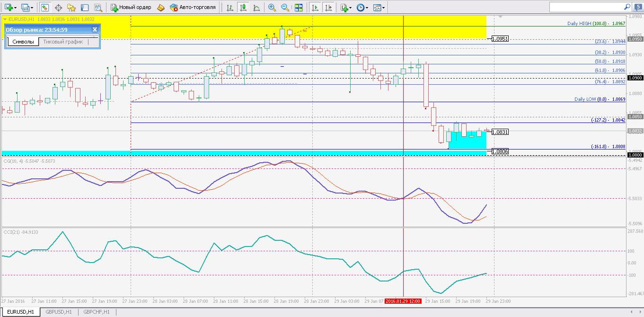644x317 pixels.
Task: Switch to the GBPCHF,H1 chart tab
Action: (x=97, y=312)
